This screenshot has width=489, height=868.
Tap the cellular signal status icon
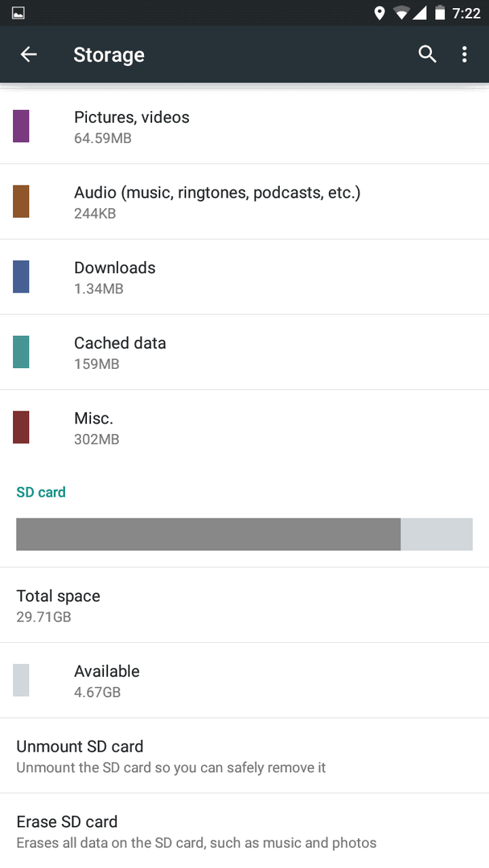click(x=419, y=13)
